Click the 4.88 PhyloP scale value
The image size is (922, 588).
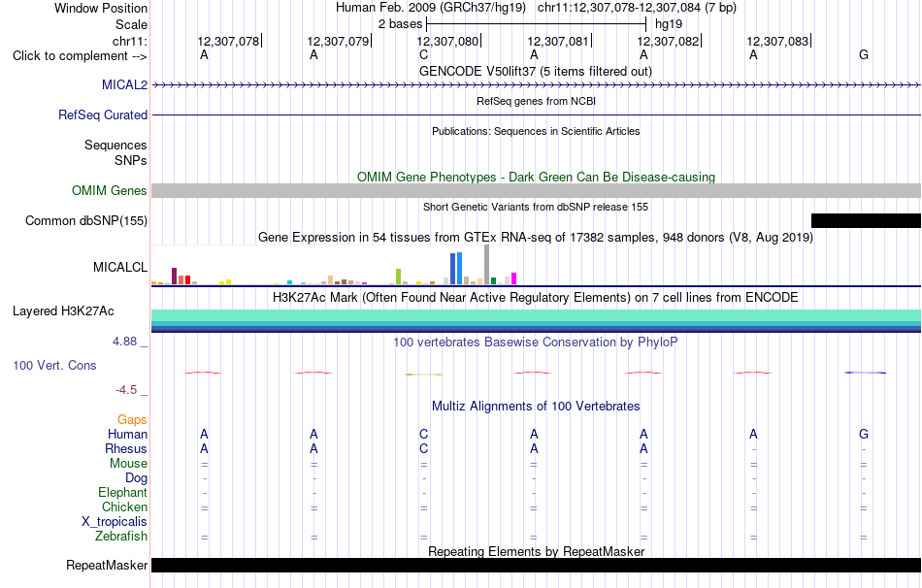(124, 342)
